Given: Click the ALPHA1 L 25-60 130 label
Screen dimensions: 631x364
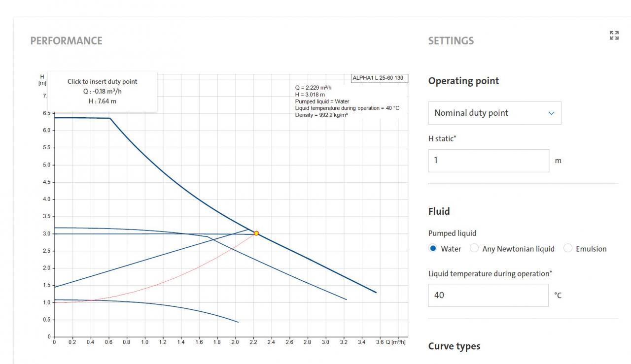Looking at the screenshot, I should coord(380,78).
